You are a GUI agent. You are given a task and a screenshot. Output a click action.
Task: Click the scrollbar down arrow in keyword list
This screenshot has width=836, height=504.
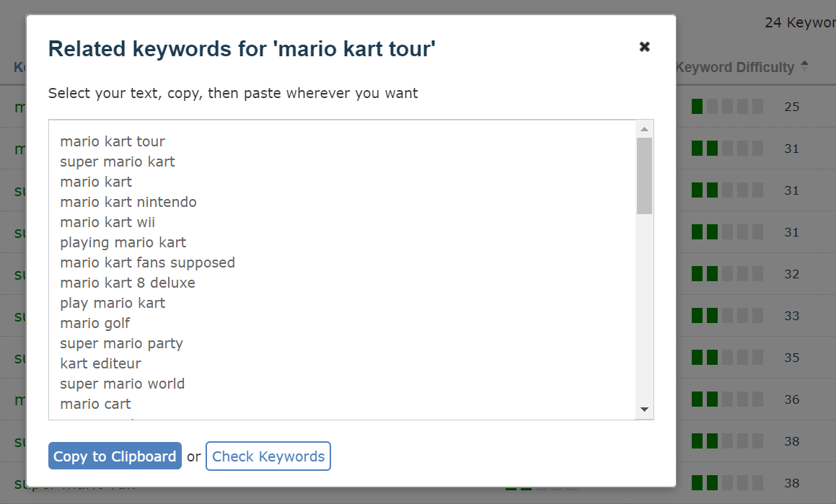coord(645,409)
